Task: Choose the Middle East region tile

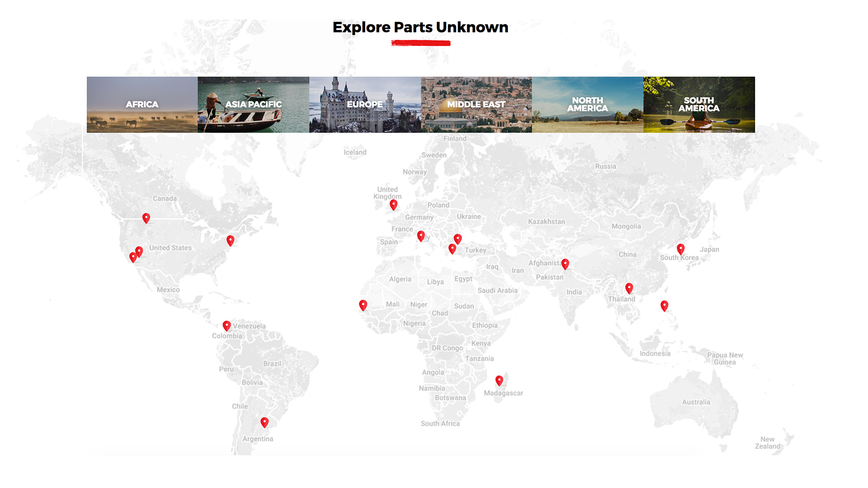Action: pos(476,105)
